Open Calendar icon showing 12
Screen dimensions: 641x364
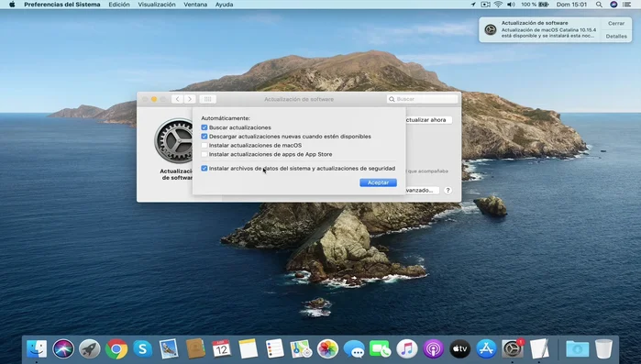[222, 349]
